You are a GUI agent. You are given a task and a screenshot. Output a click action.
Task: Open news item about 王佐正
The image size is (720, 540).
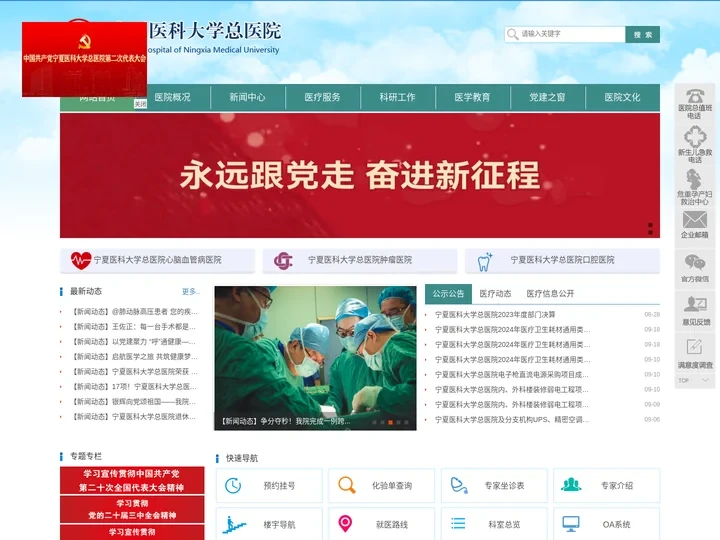(134, 327)
